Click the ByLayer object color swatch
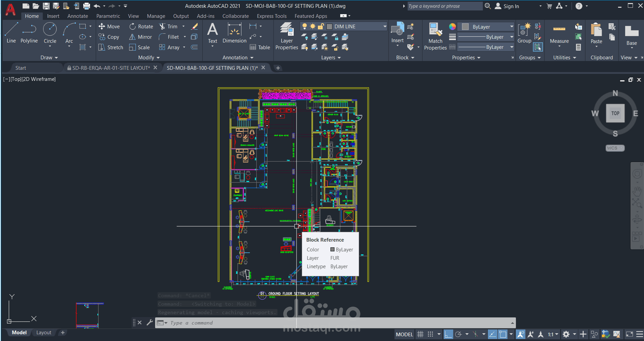Image resolution: width=644 pixels, height=341 pixels. [465, 27]
